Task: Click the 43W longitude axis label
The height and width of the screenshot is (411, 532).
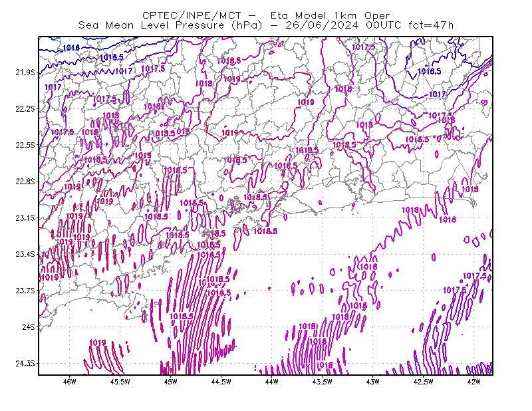Action: 373,382
